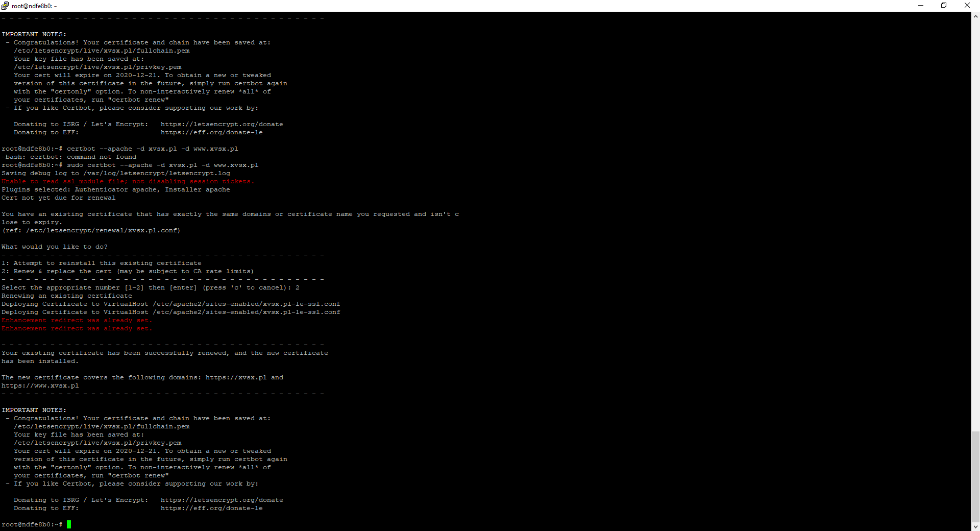Click the 'sudo certbot --apache' command line
Screen dimensions: 980x531
pyautogui.click(x=162, y=165)
